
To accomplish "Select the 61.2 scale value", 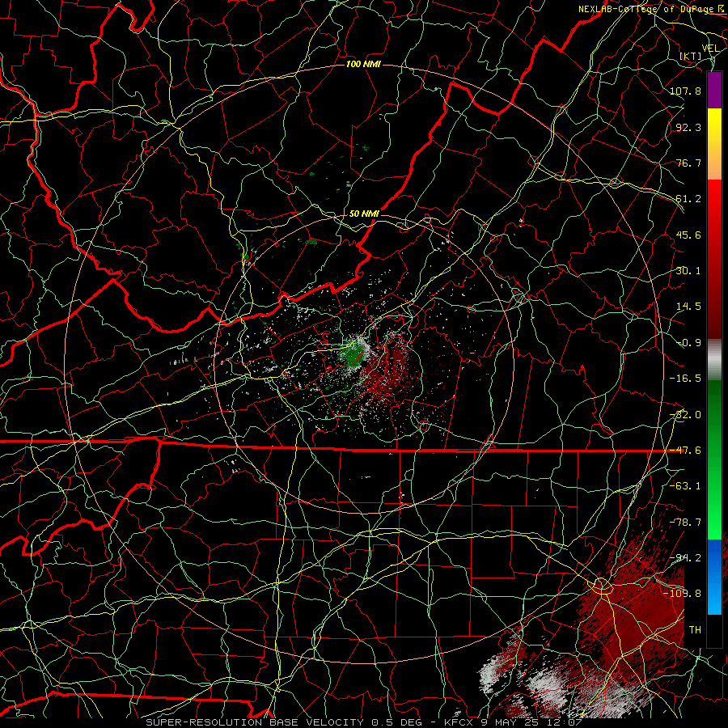I will click(688, 199).
